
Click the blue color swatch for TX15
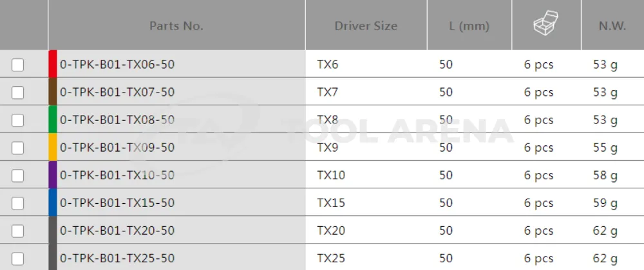point(53,203)
